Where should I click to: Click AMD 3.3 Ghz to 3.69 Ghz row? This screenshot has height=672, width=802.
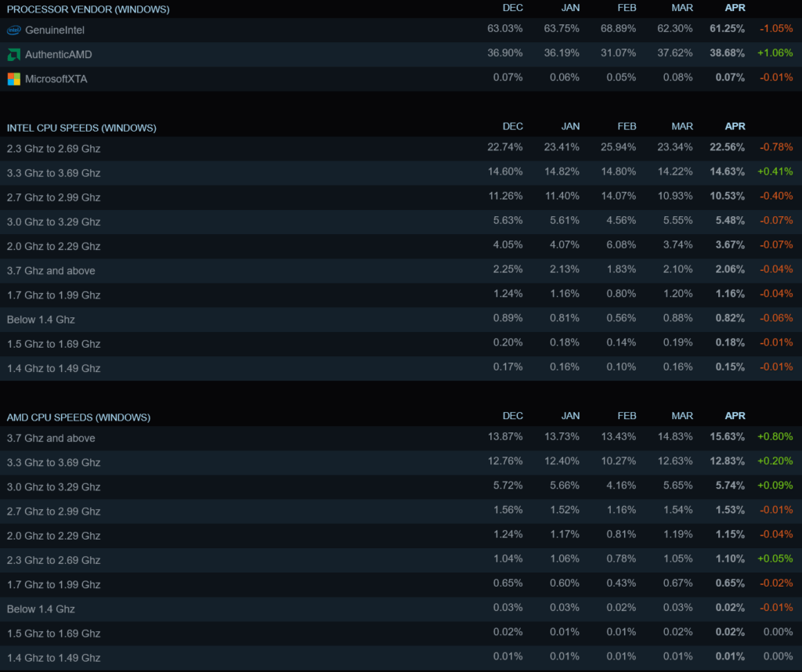click(x=401, y=463)
